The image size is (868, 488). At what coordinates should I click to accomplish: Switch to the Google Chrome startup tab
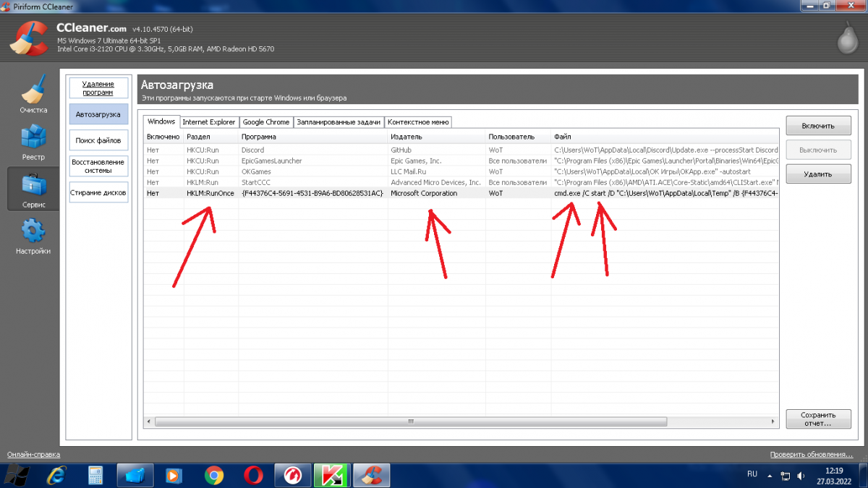tap(265, 122)
